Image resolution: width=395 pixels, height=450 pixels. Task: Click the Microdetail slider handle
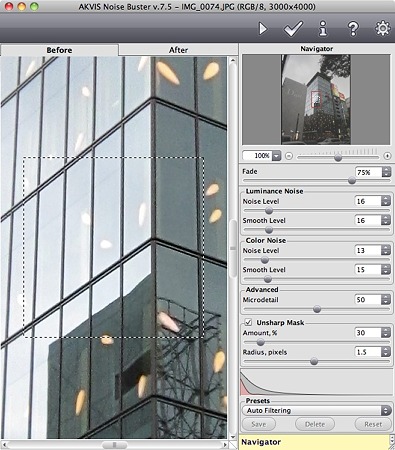click(317, 309)
